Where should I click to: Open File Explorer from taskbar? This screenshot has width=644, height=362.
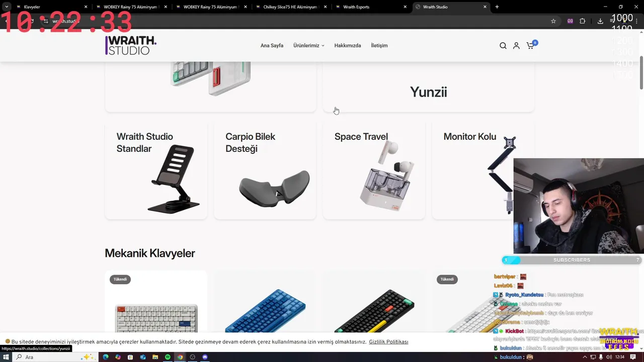click(155, 357)
